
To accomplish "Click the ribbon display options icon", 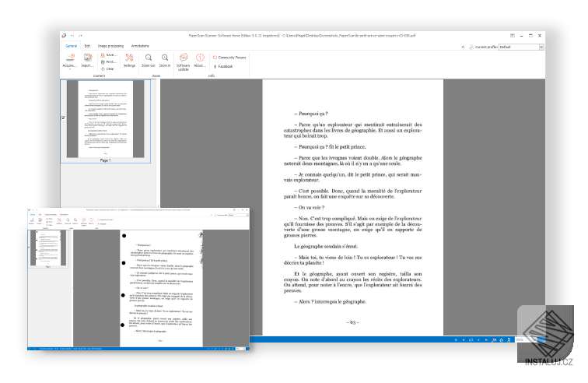I will (x=513, y=36).
